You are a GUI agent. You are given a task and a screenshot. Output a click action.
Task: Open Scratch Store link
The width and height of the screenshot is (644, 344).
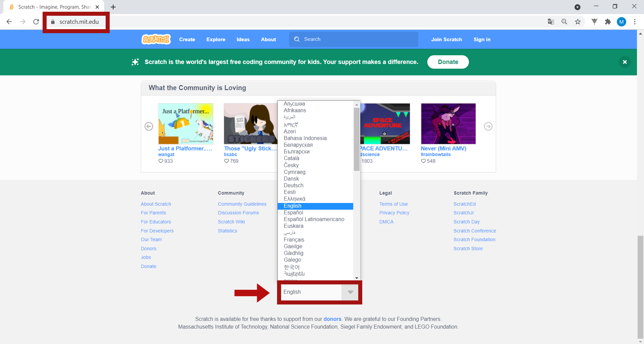[x=468, y=249]
